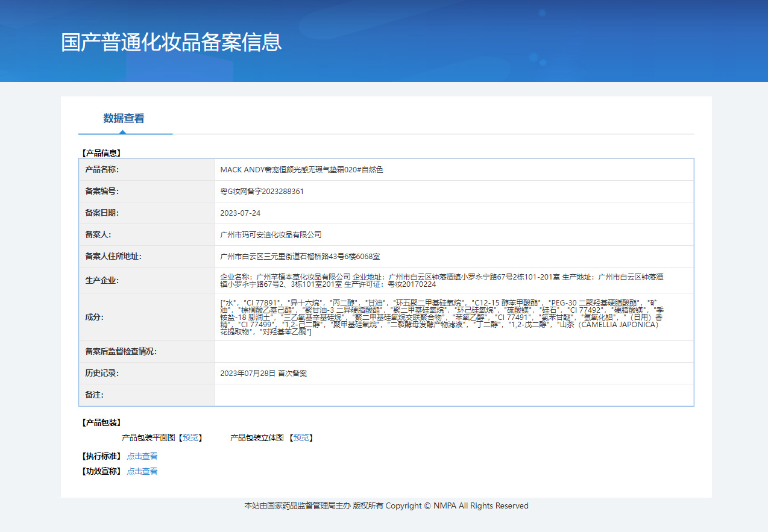Click 点击查看 next to 功效宣称
This screenshot has width=768, height=532.
click(x=142, y=471)
